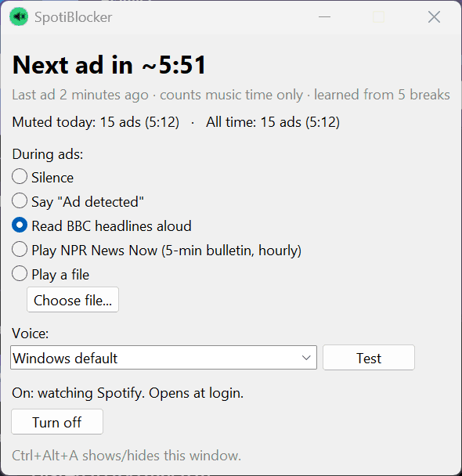Choose Read BBC headlines aloud option

tap(102, 225)
